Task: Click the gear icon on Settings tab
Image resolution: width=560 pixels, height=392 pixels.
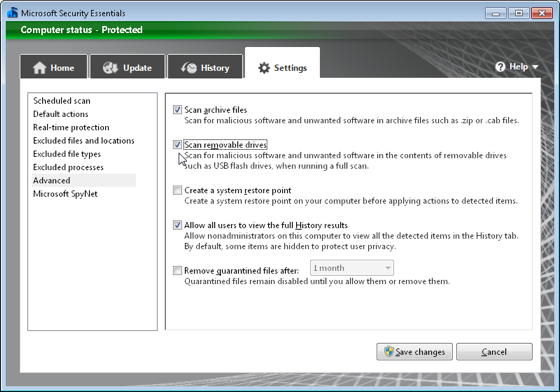Action: [264, 67]
